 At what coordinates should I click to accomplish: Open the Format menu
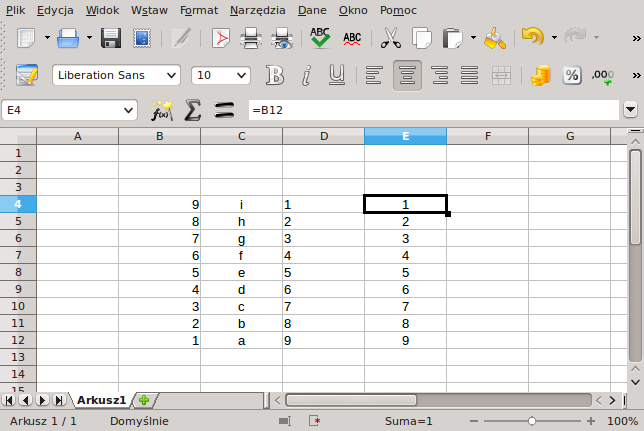(x=199, y=10)
